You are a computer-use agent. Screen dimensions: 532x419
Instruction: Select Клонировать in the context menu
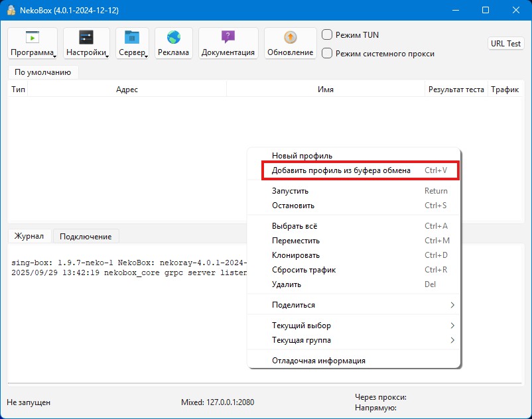[x=296, y=255]
